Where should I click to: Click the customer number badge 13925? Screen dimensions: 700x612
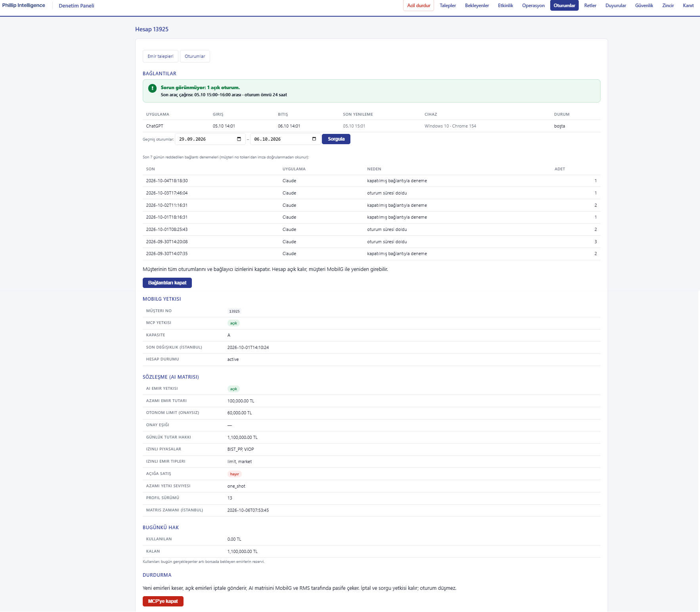point(234,311)
